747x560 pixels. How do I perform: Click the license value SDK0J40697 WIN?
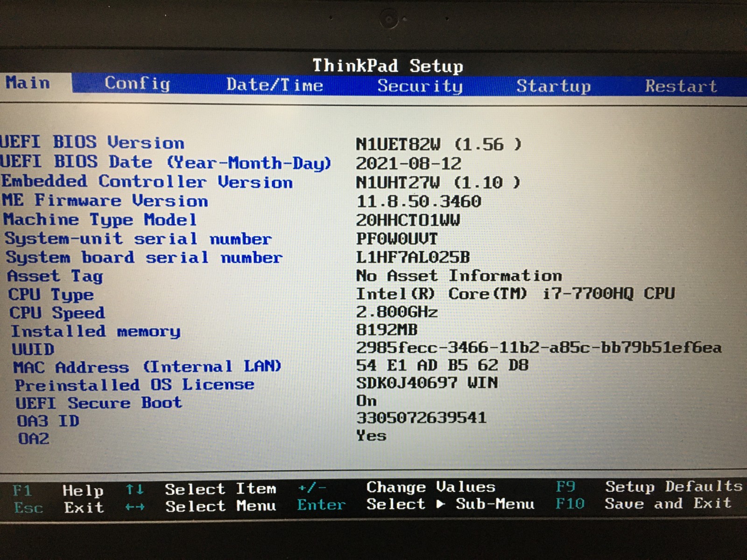pyautogui.click(x=427, y=383)
